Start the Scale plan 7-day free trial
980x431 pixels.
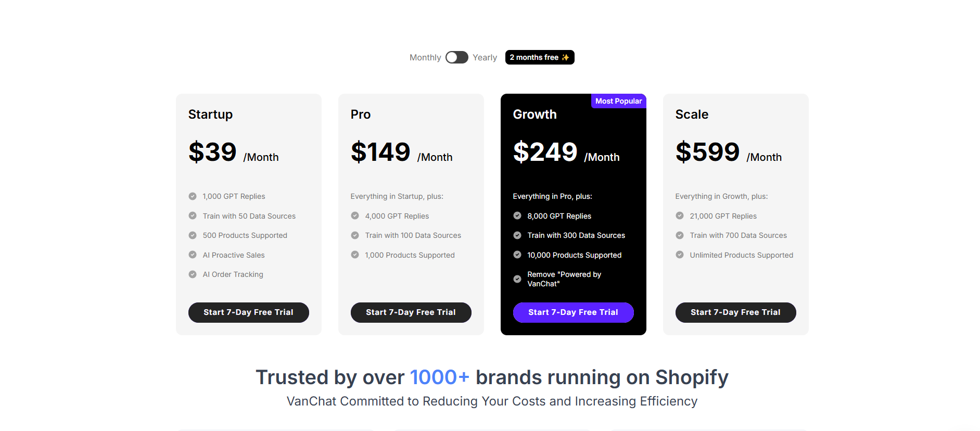click(x=735, y=312)
